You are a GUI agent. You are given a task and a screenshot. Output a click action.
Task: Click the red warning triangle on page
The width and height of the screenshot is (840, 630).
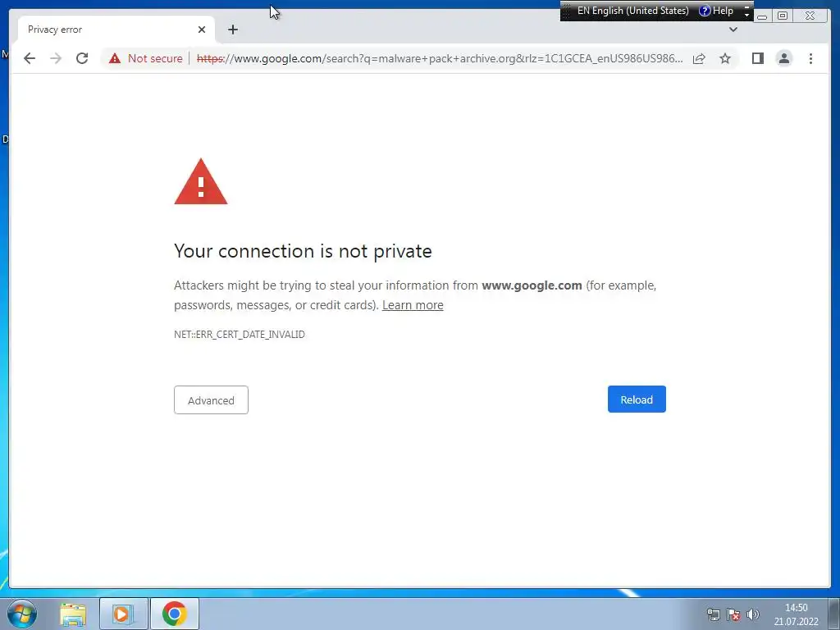click(201, 181)
